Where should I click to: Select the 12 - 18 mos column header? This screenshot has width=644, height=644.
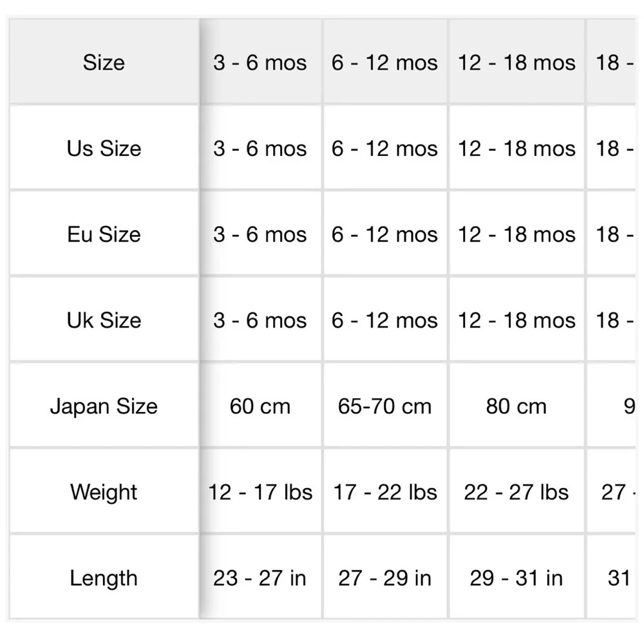(x=516, y=62)
